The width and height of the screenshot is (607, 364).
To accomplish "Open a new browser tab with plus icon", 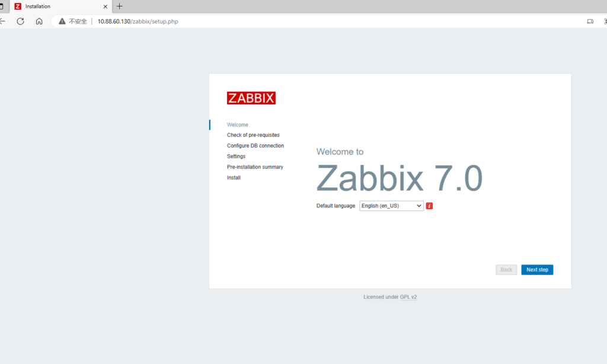I will (119, 6).
